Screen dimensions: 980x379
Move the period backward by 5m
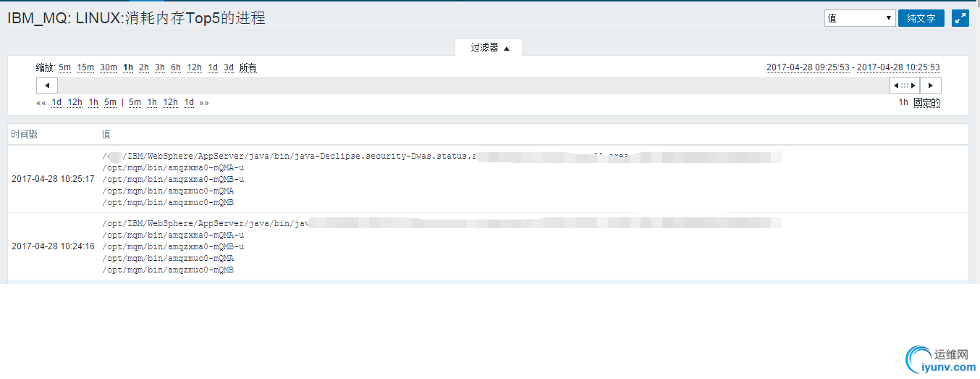[x=110, y=102]
